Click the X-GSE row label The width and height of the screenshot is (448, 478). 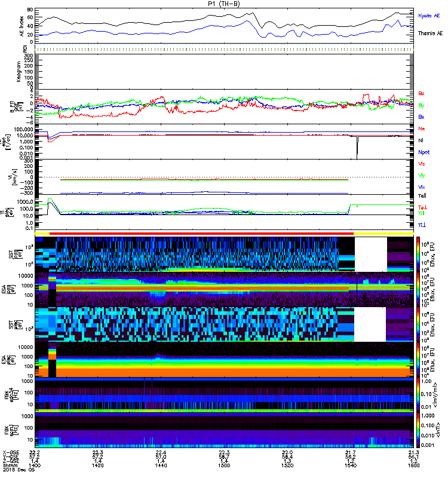click(x=11, y=452)
